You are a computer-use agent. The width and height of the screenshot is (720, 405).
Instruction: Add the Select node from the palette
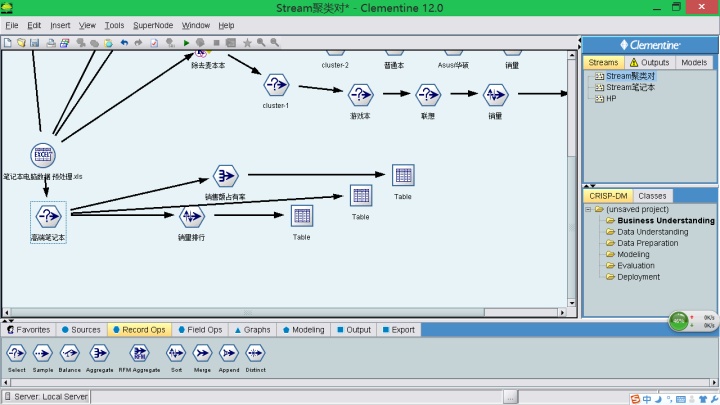click(16, 357)
